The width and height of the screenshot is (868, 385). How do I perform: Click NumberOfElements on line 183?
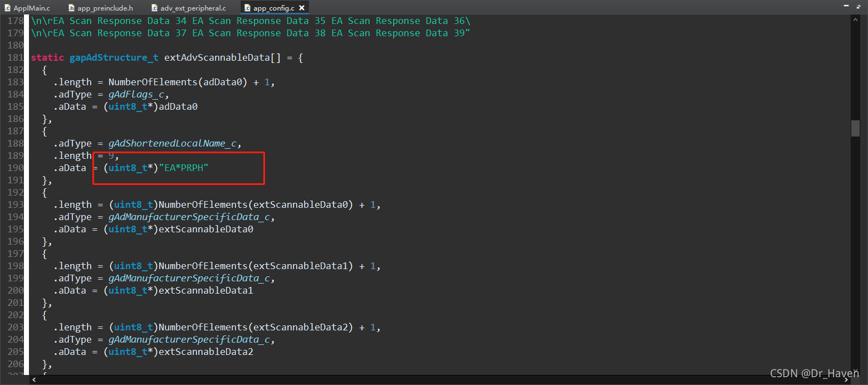point(153,82)
